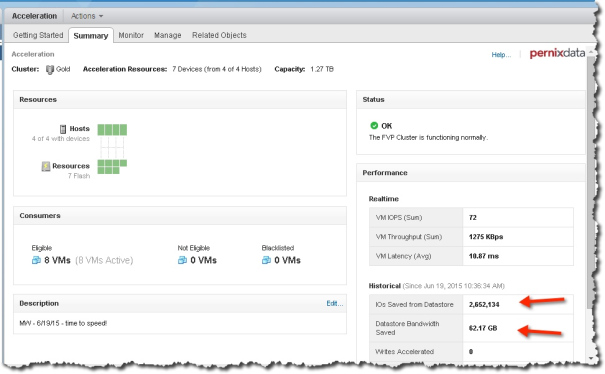Screen dimensions: 605x374
Task: Click the Realtime section heading
Action: (x=384, y=199)
